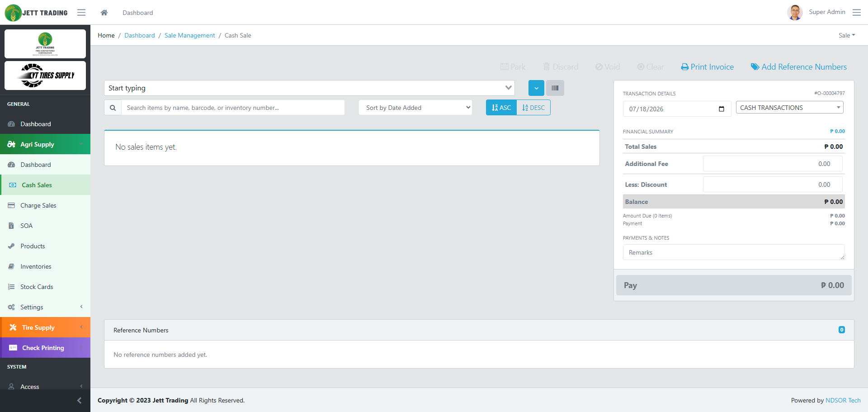The image size is (868, 412).
Task: Open the date picker calendar icon
Action: coord(722,109)
